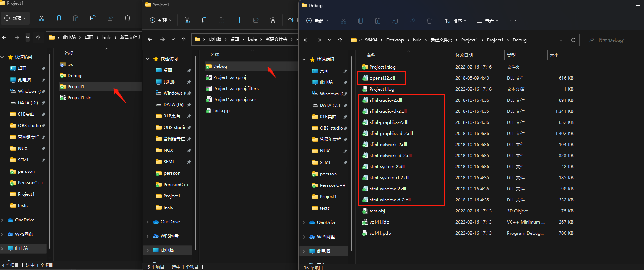Click Copy icon in left Project1 window toolbar
The image size is (644, 270).
coord(59,18)
